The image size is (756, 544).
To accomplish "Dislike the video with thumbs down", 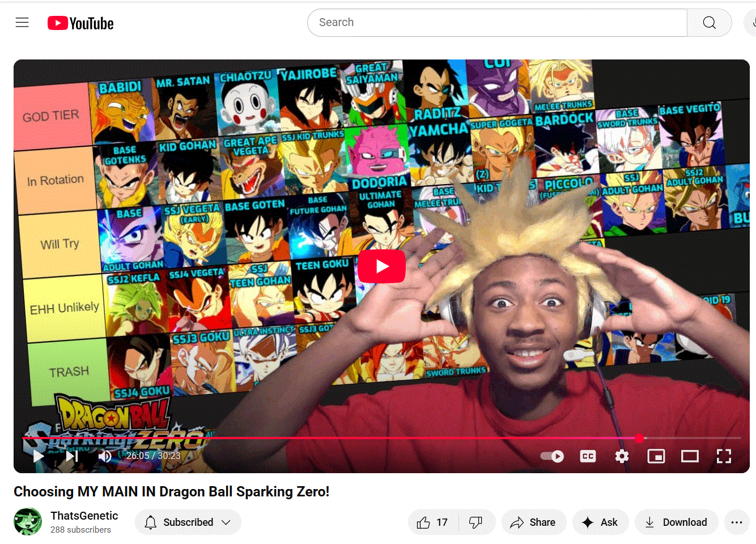I will tap(476, 522).
